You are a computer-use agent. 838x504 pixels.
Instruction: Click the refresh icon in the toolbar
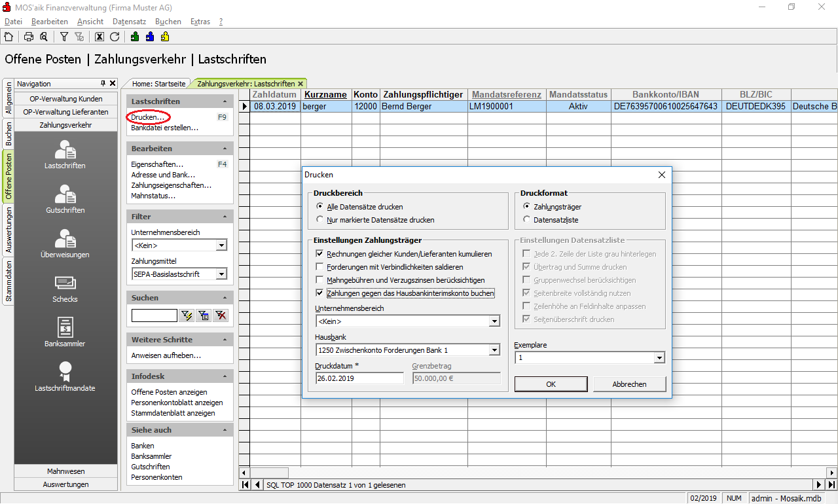[x=115, y=37]
